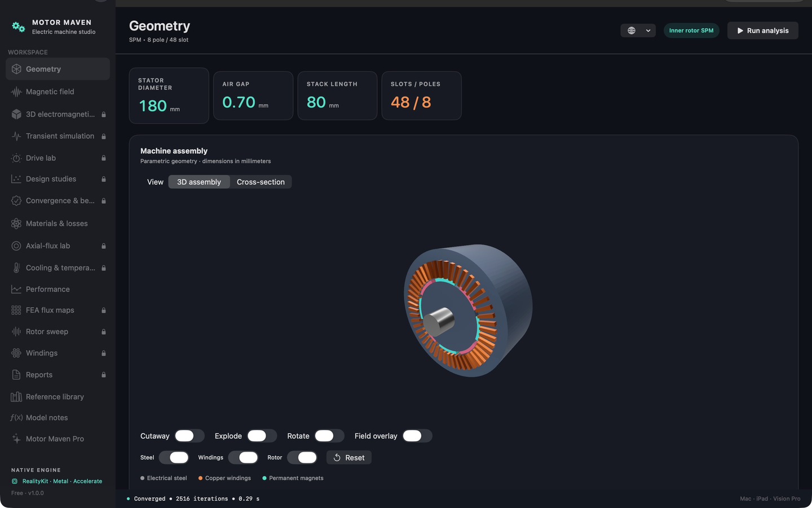812x508 pixels.
Task: Click the Magnetic field waveform icon
Action: coord(16,91)
